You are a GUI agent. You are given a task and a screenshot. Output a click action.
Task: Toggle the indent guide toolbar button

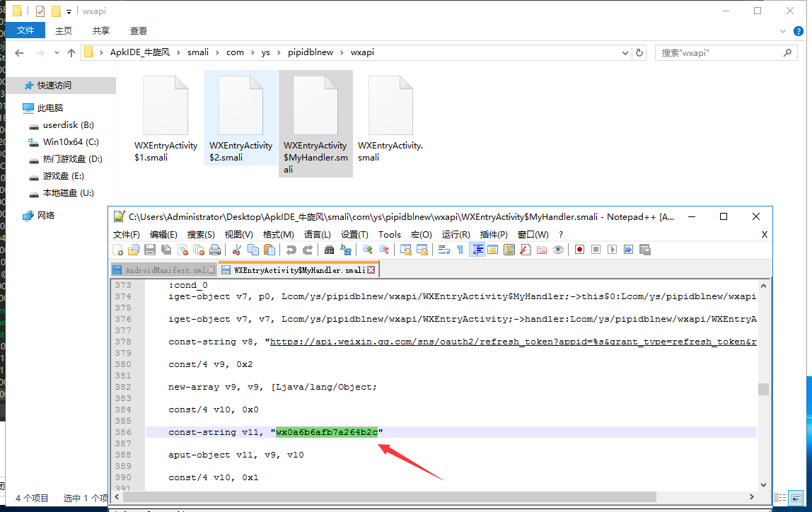click(477, 250)
